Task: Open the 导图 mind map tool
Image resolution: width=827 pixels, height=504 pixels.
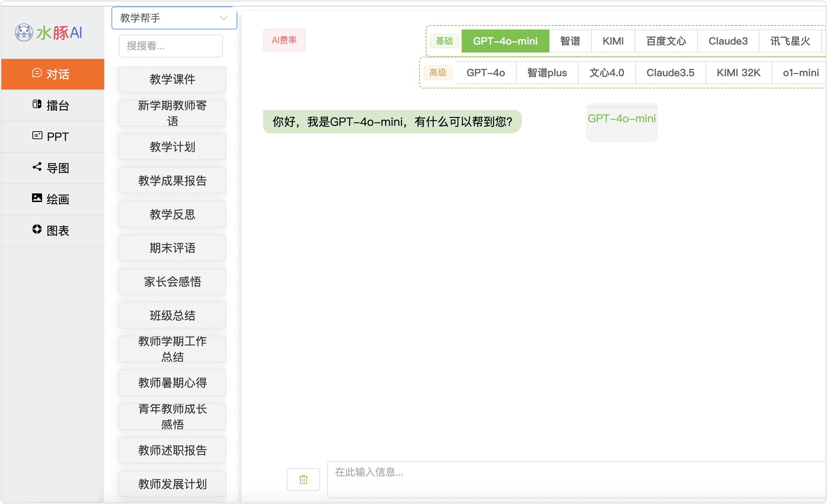Action: point(52,168)
